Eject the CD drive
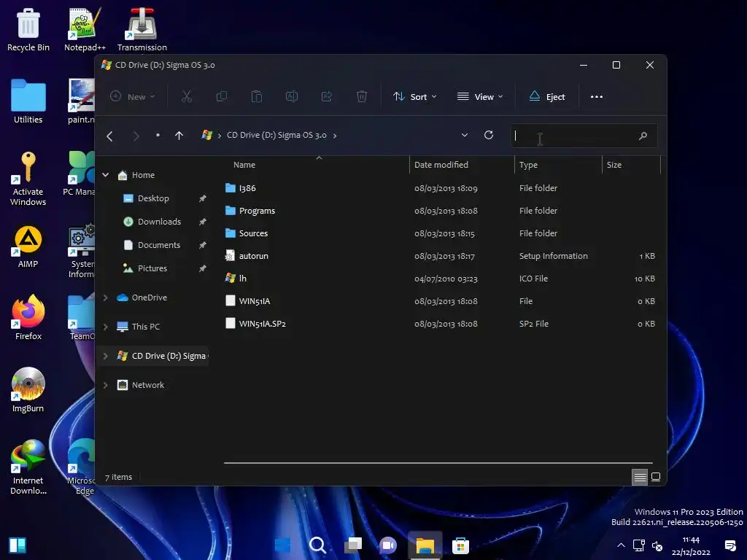 547,97
